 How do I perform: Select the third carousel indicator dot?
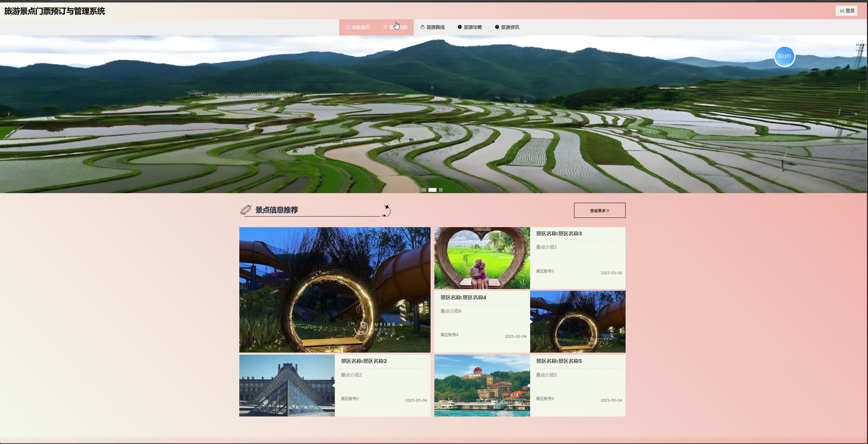[441, 190]
